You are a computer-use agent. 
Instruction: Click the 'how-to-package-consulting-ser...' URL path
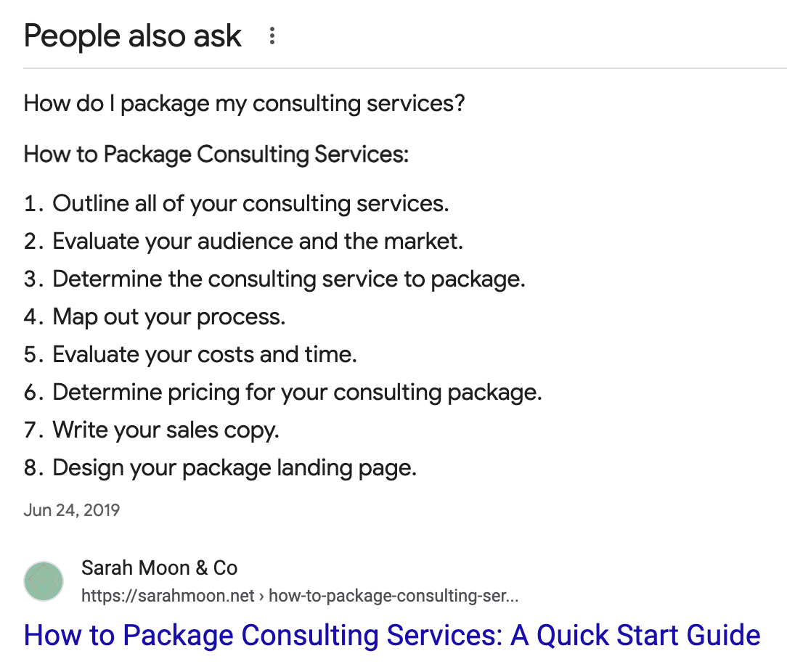pos(393,596)
